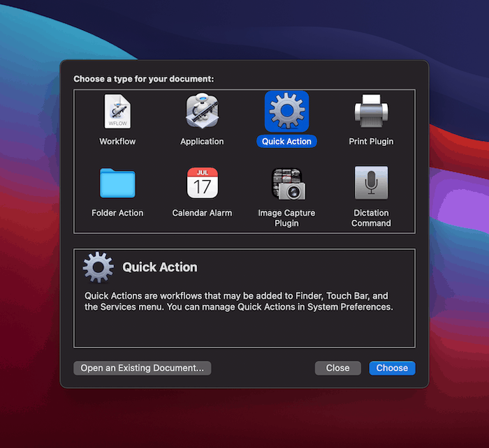The width and height of the screenshot is (489, 448).
Task: Confirm selection with Choose button
Action: point(392,368)
